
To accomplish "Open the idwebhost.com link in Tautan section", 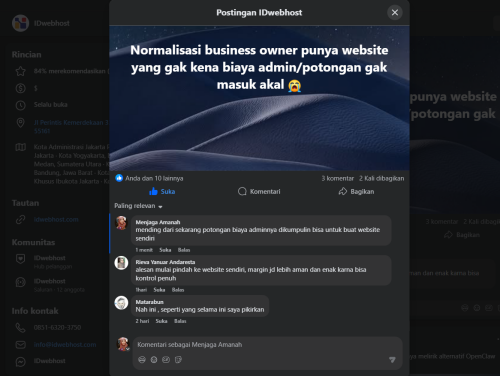I will [56, 219].
